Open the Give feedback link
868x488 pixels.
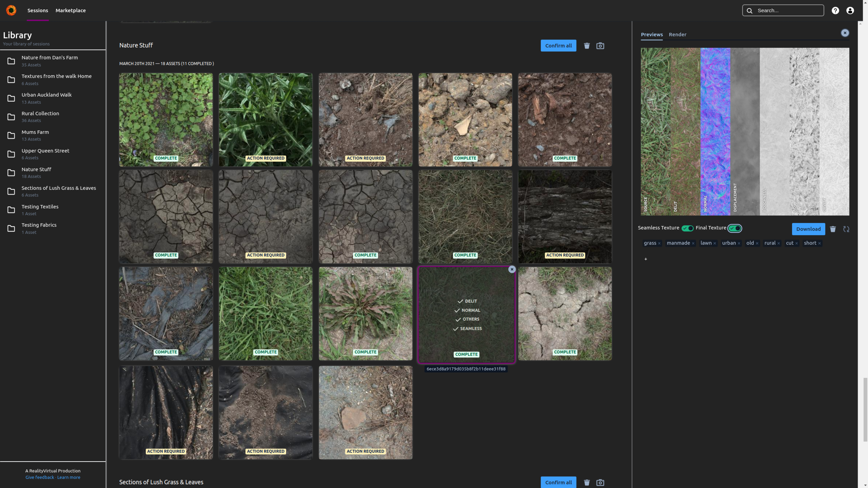tap(40, 477)
